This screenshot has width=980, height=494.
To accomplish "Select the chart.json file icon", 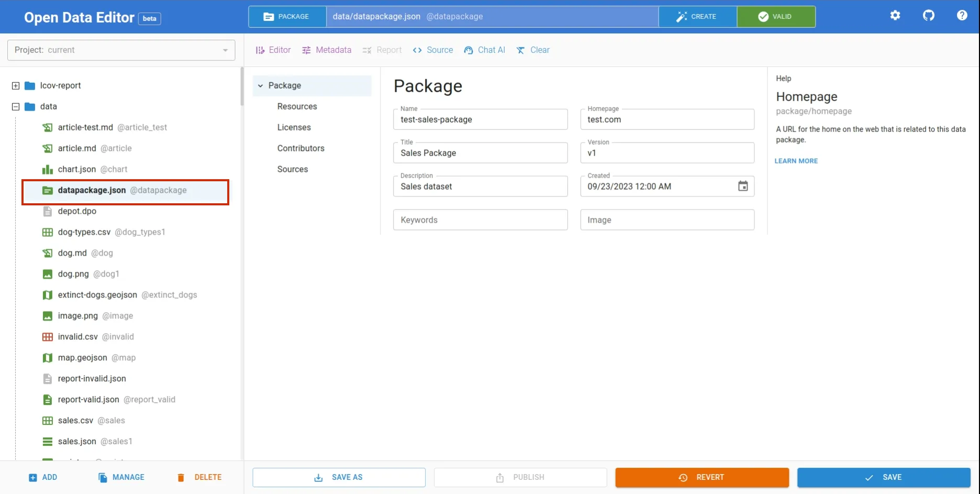I will [x=48, y=169].
